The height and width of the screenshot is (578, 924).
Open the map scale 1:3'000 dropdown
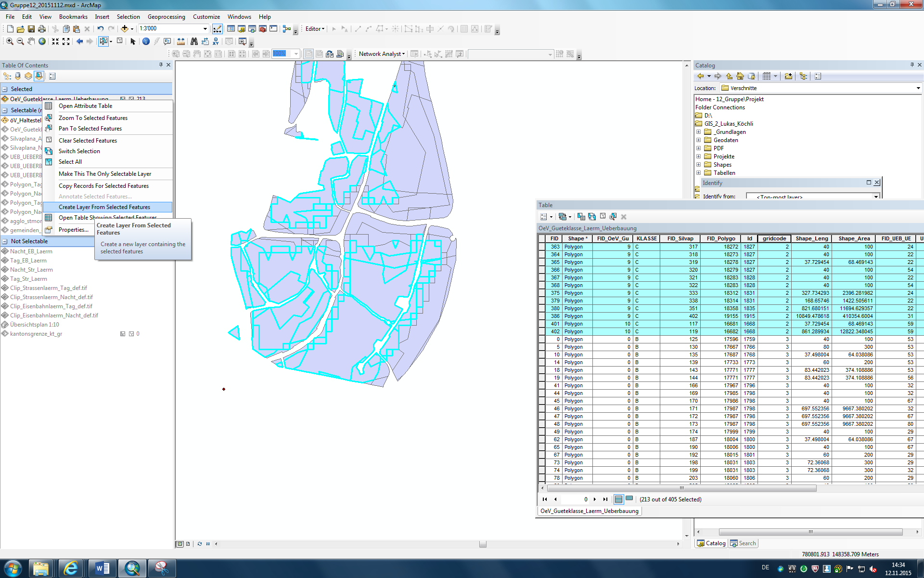pos(205,29)
